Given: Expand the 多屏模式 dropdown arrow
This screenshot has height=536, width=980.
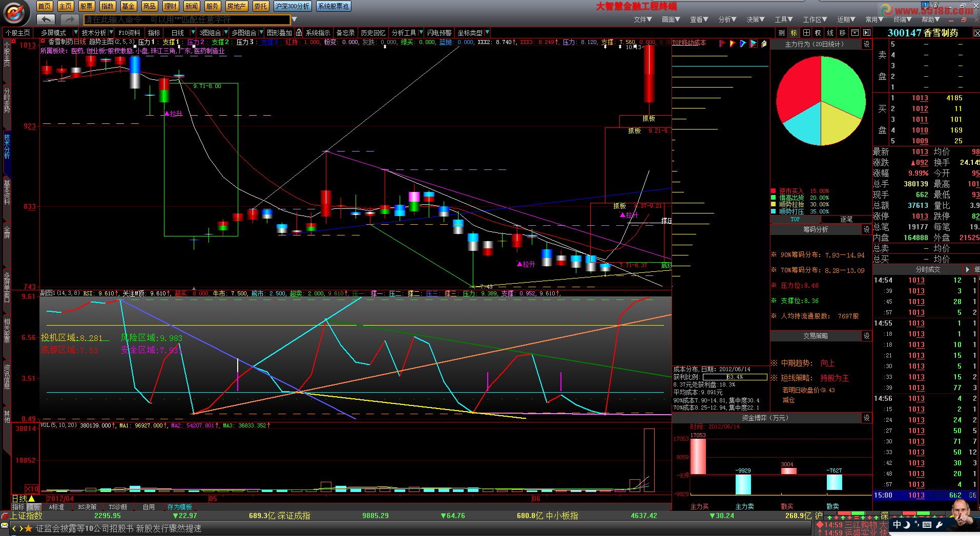Looking at the screenshot, I should 76,32.
